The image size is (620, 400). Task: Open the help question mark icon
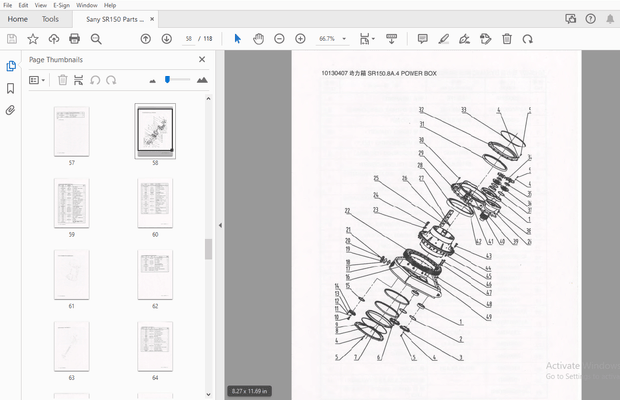pos(590,19)
